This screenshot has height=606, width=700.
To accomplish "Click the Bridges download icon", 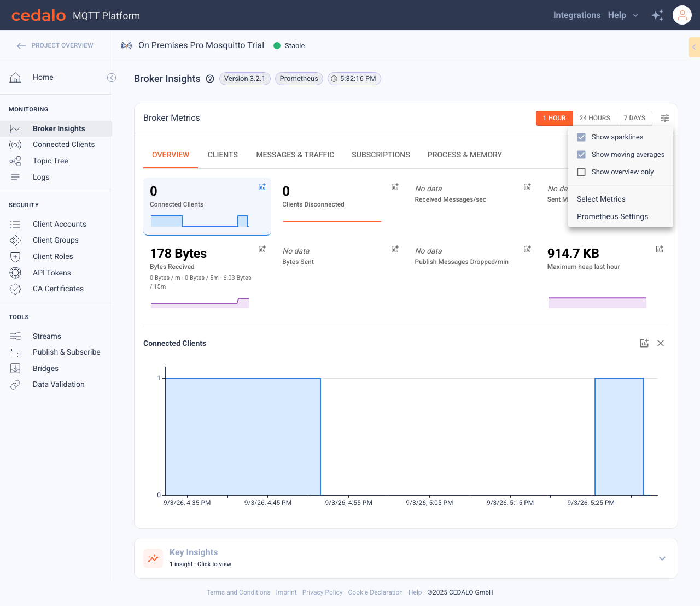I will coord(15,368).
